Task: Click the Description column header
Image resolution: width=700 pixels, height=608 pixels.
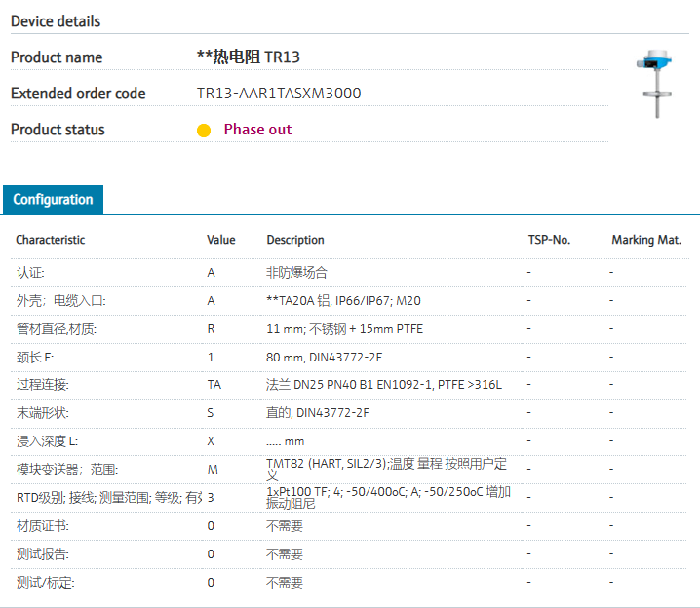Action: point(295,240)
